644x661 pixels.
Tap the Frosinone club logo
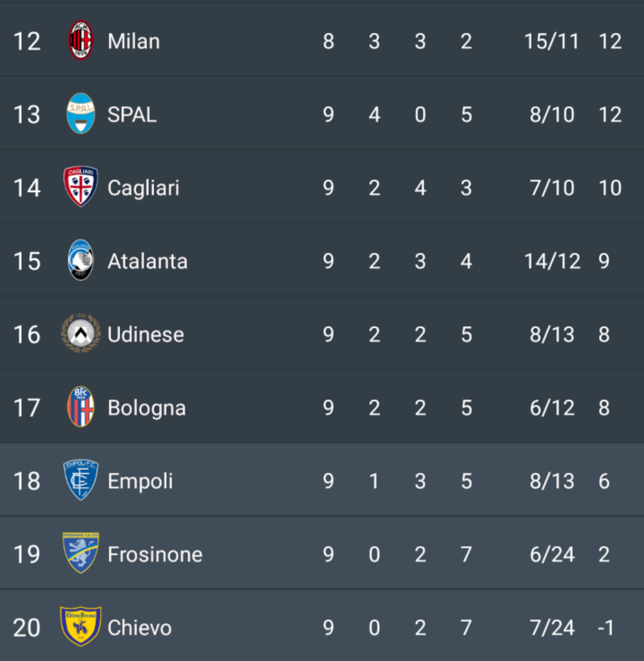click(80, 554)
